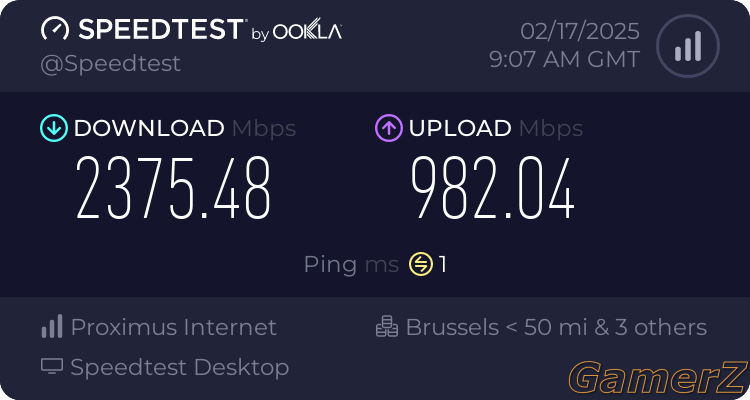This screenshot has width=750, height=400.
Task: Click the purple upload arrow icon
Action: 389,128
